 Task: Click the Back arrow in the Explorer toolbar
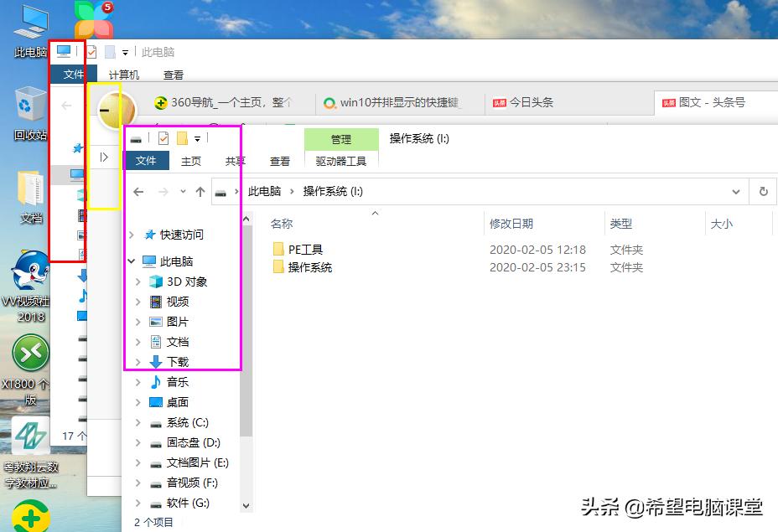[138, 191]
